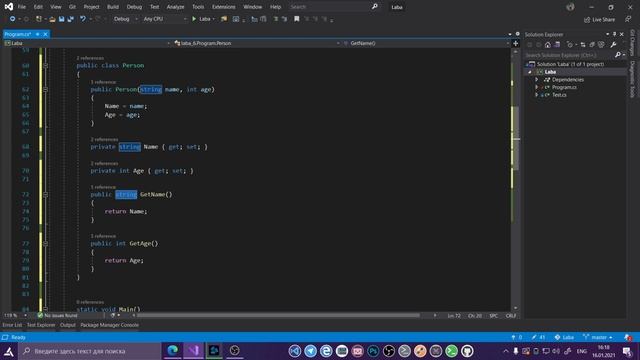Close the Program.cs tab
640x360 pixels.
coord(45,34)
